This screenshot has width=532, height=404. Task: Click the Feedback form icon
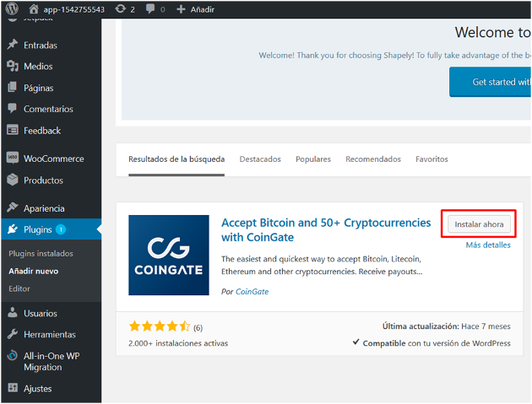pos(13,130)
